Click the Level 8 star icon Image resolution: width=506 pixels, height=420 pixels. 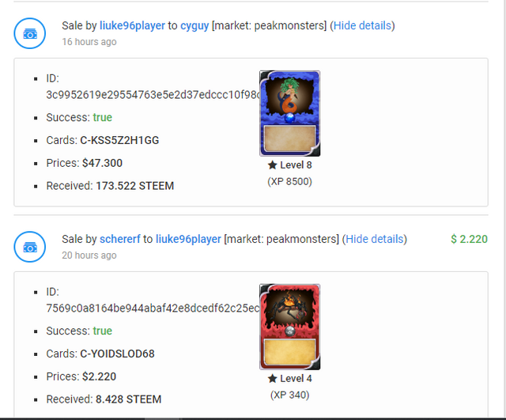272,165
